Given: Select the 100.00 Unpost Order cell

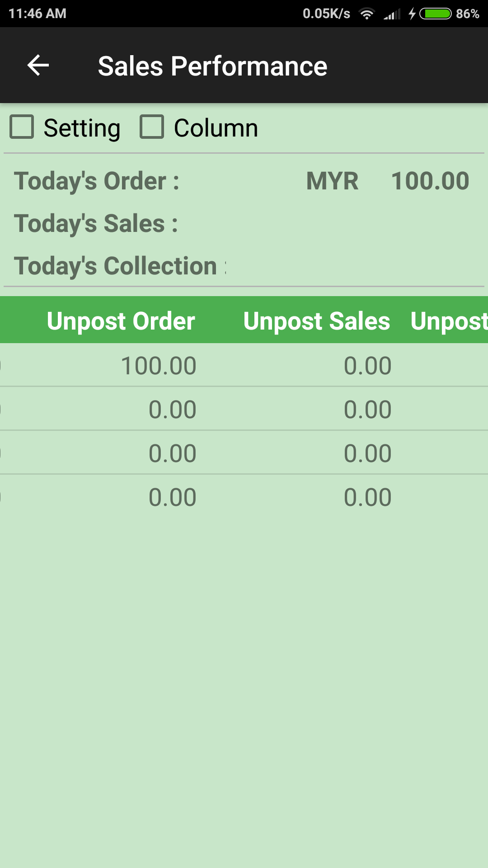Looking at the screenshot, I should click(159, 365).
